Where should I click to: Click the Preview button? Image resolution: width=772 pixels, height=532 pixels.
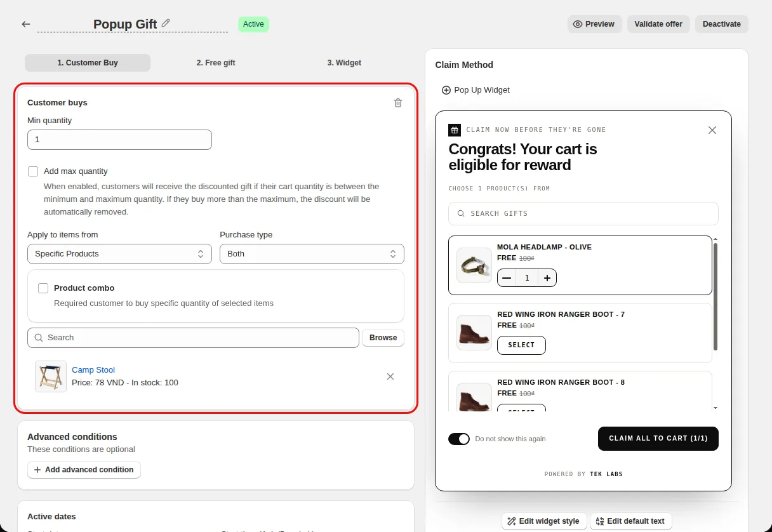coord(594,24)
